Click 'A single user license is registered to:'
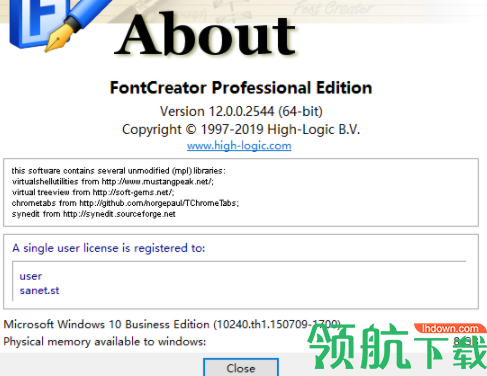 point(109,248)
